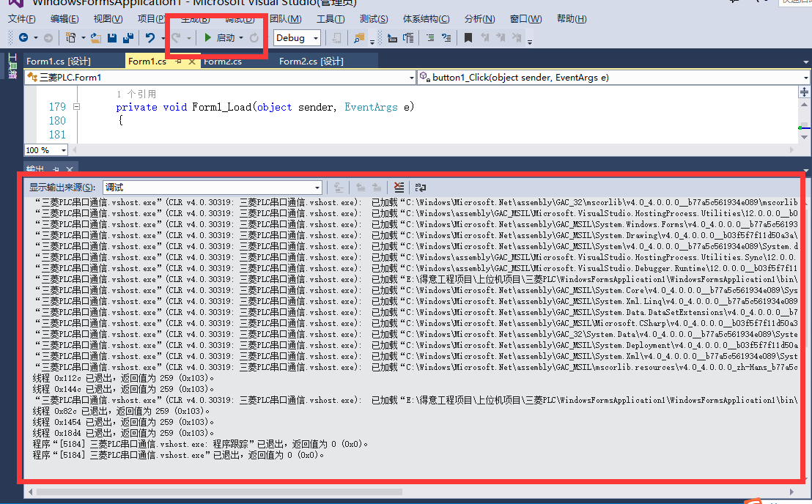Navigate backward with the back arrow icon
Image resolution: width=812 pixels, height=504 pixels.
(x=23, y=38)
